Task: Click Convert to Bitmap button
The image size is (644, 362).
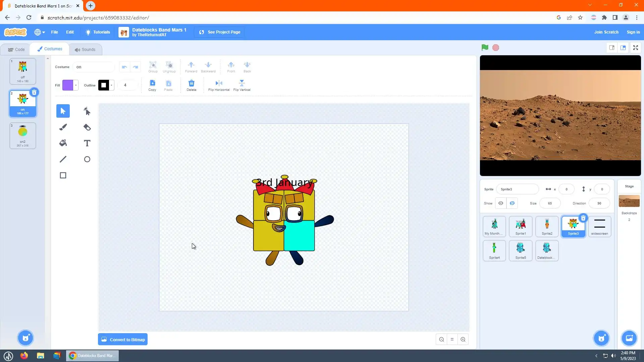Action: click(123, 340)
